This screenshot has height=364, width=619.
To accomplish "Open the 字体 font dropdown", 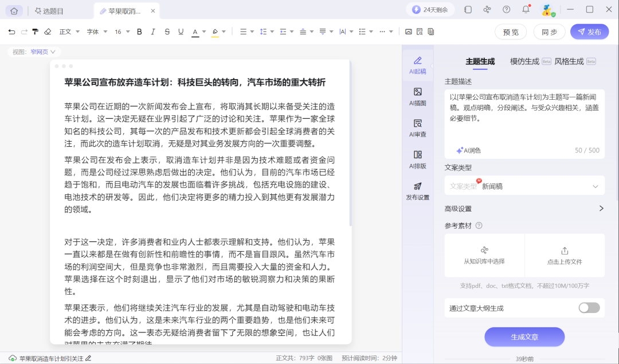I will click(97, 32).
